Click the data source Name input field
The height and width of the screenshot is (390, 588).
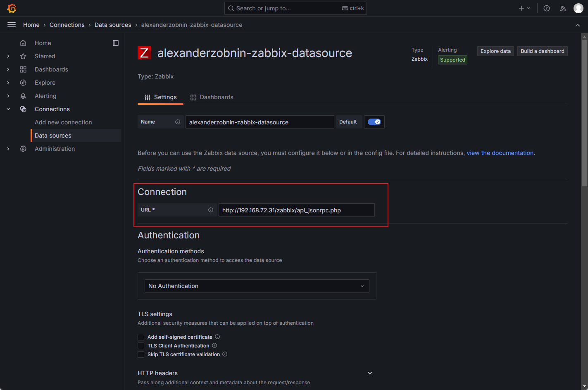pos(259,122)
